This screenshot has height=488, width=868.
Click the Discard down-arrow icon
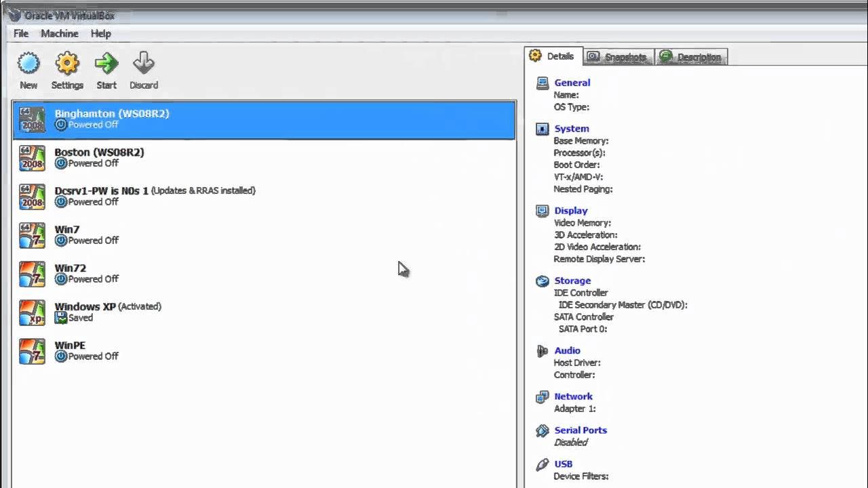143,63
